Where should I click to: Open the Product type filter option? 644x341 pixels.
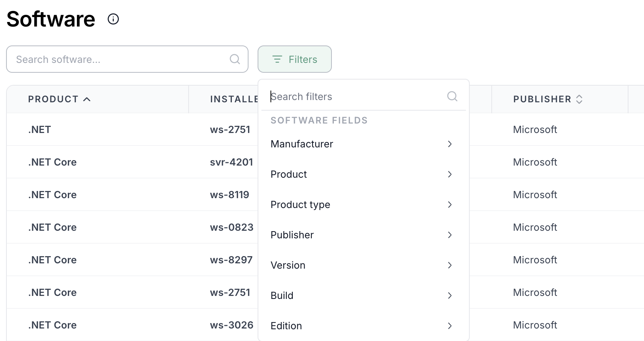click(363, 205)
